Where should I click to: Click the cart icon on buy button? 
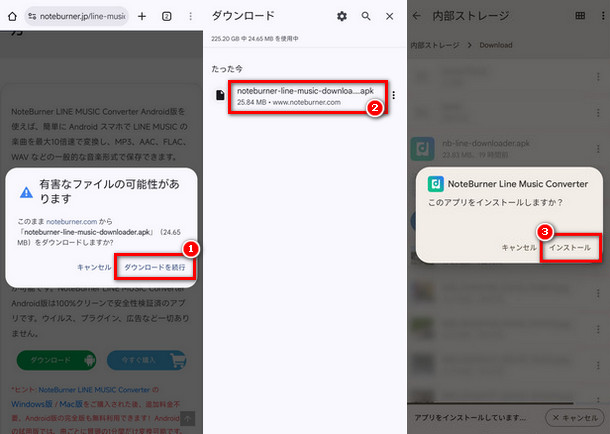point(178,360)
